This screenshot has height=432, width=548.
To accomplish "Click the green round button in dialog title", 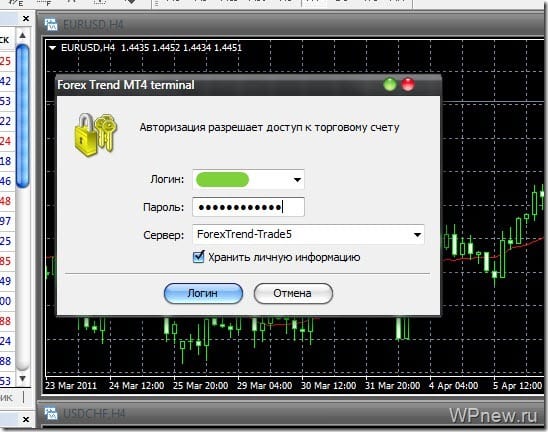I will coord(390,85).
